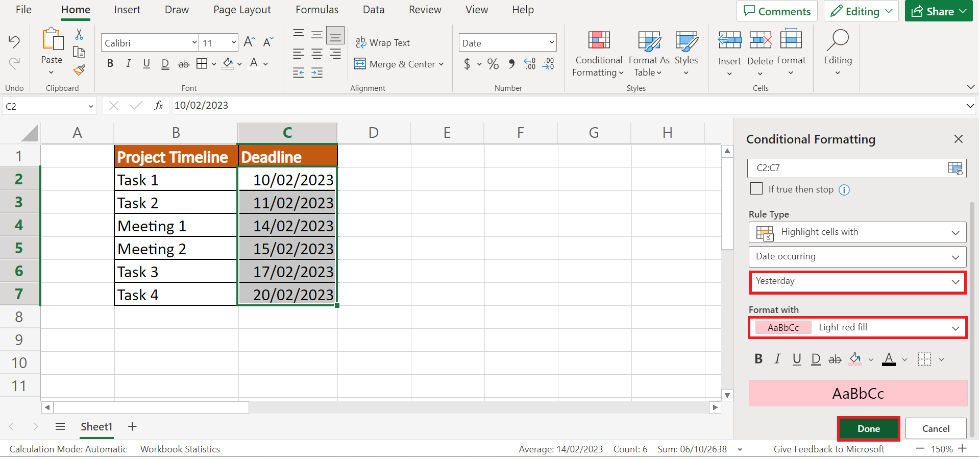Toggle Wrap Text
The height and width of the screenshot is (459, 980).
[383, 43]
